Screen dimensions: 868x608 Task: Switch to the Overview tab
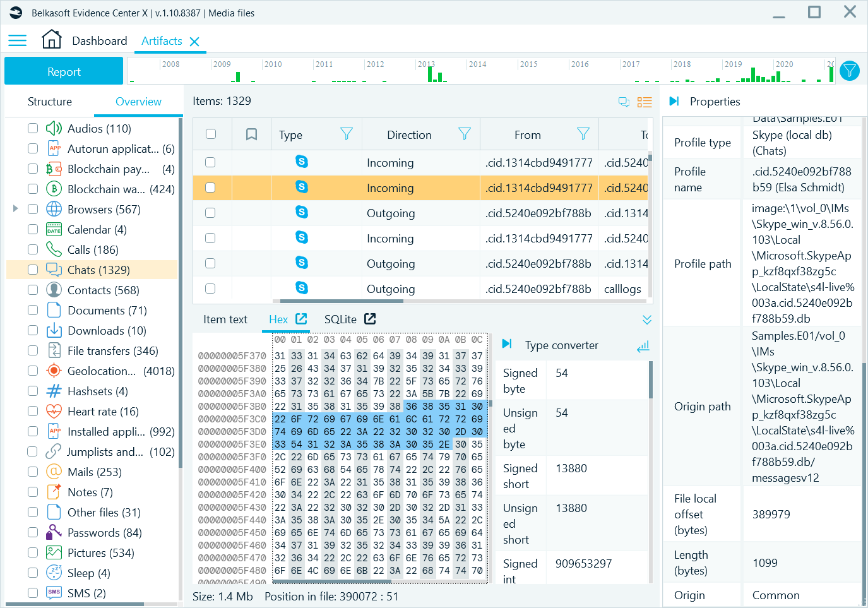pos(138,102)
